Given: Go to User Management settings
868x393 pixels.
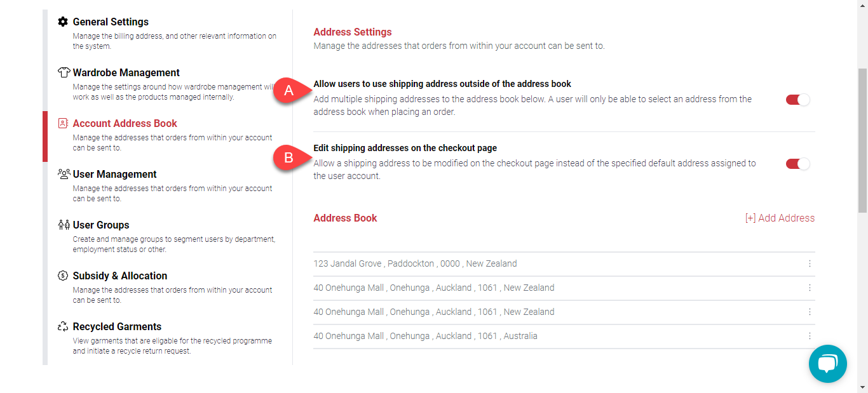Looking at the screenshot, I should 114,174.
